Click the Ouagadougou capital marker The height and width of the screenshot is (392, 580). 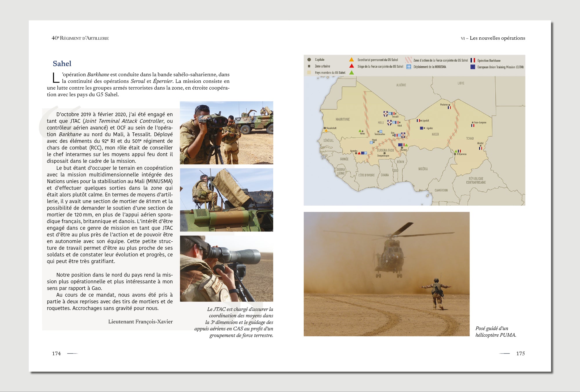pyautogui.click(x=385, y=153)
